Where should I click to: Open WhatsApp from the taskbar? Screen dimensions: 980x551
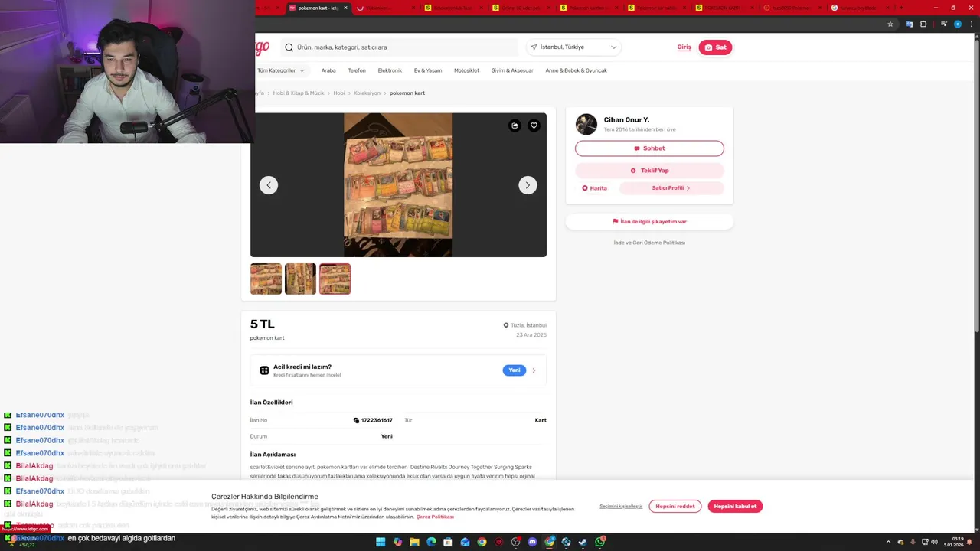(x=599, y=542)
